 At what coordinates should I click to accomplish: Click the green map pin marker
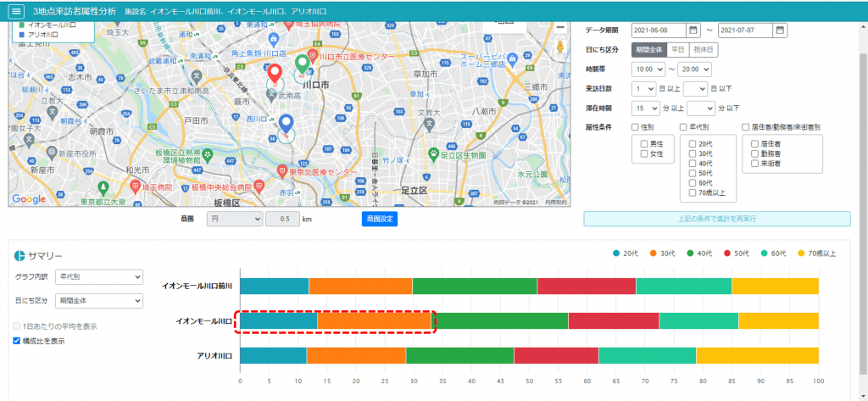302,64
